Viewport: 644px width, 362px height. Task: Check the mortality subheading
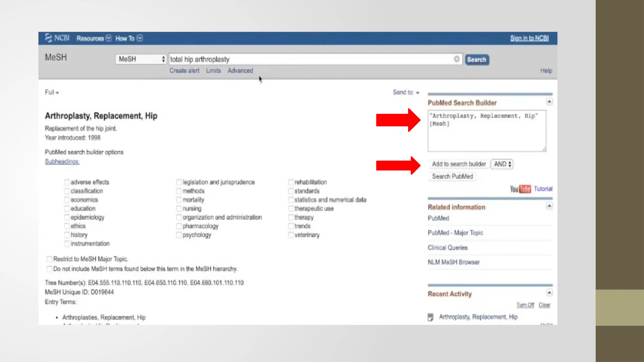click(x=179, y=200)
